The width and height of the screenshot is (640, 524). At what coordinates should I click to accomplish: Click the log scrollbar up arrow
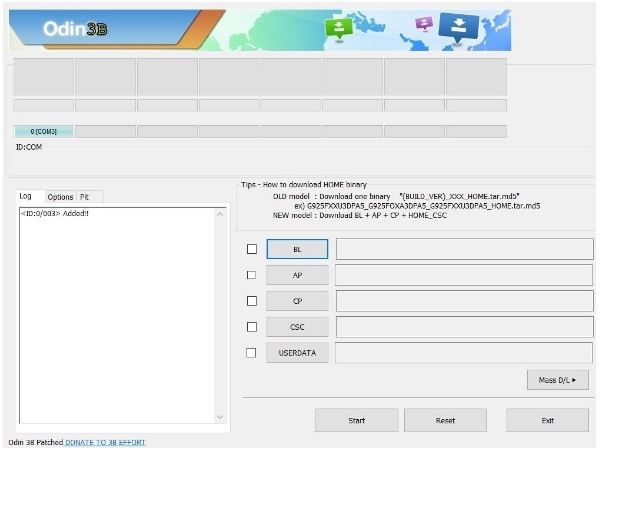pyautogui.click(x=220, y=214)
